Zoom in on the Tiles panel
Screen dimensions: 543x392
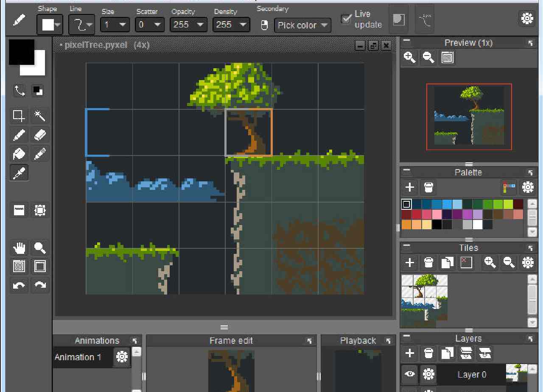[490, 262]
